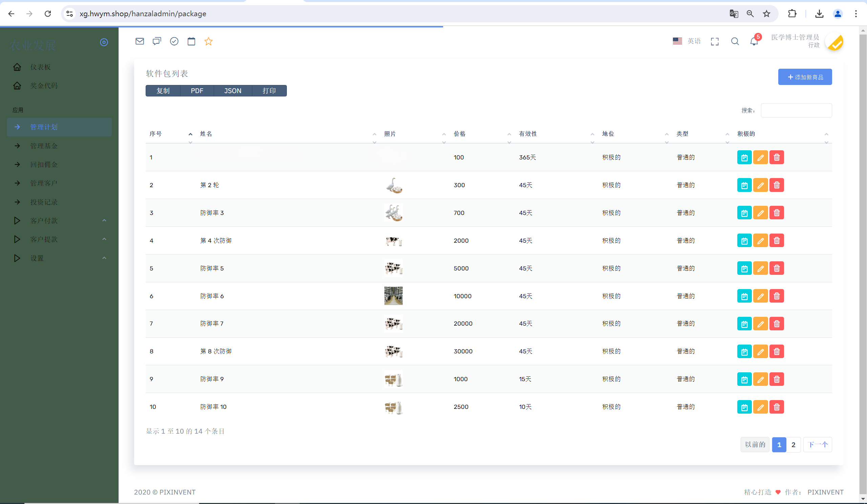Open the calendar icon in top toolbar

click(x=191, y=41)
